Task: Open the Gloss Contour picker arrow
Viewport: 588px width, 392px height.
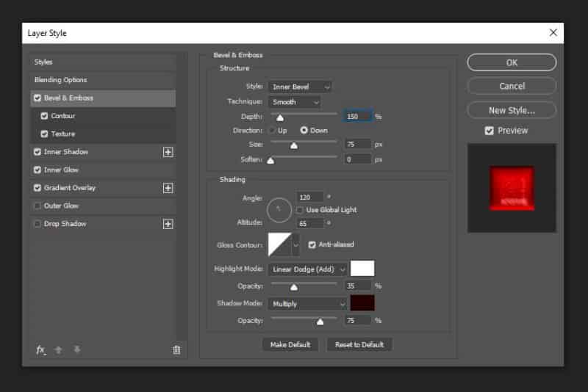Action: pos(296,245)
